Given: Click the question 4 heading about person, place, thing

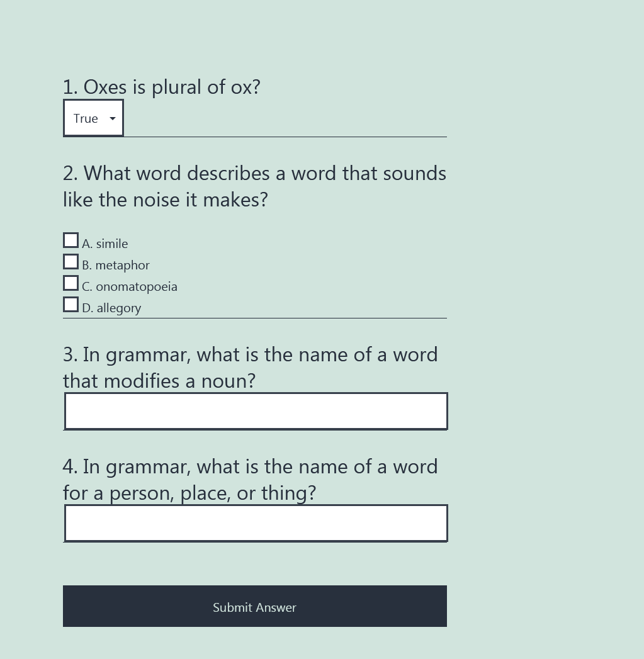Looking at the screenshot, I should point(251,480).
